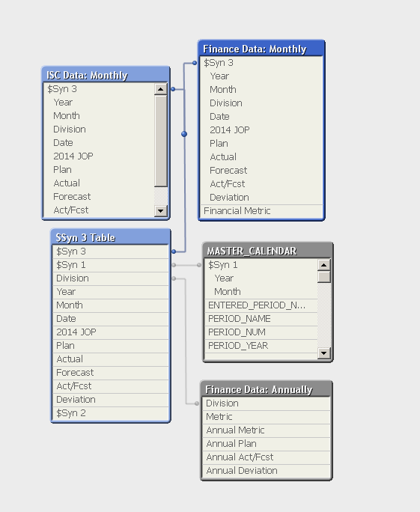Select Act/Fcst field in Finance Data: Monthly
The width and height of the screenshot is (420, 512).
(x=261, y=184)
